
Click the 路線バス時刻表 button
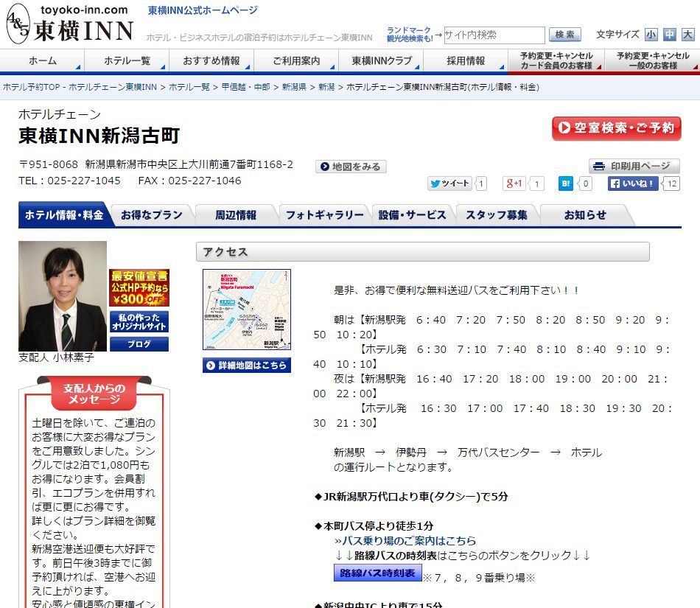click(378, 573)
